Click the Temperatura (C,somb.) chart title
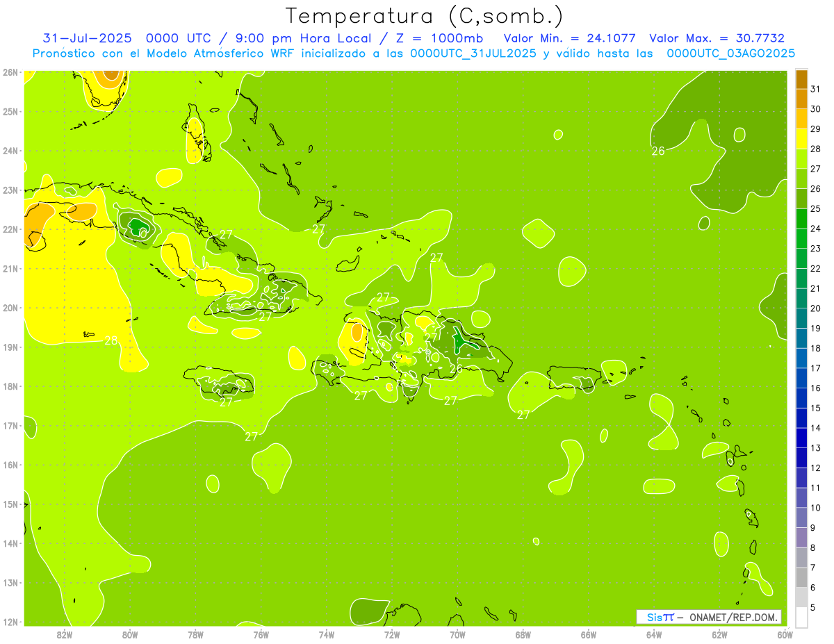Image resolution: width=834 pixels, height=644 pixels. 425,17
